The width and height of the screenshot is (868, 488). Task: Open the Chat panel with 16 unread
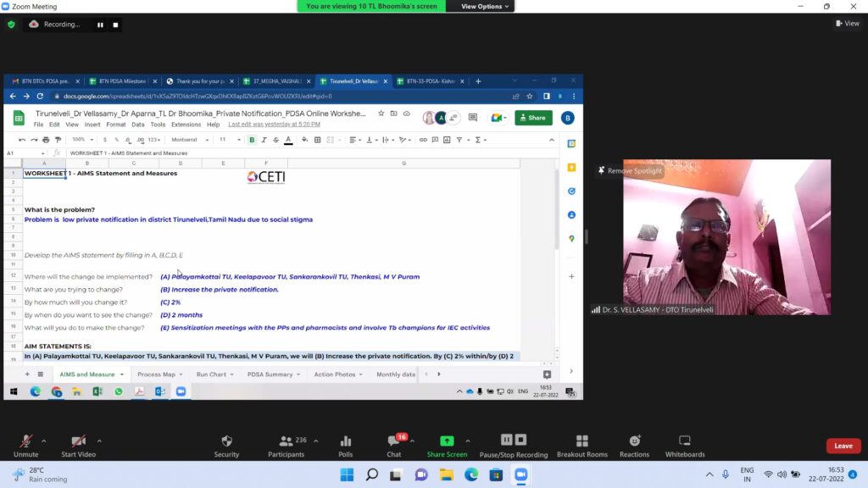393,446
